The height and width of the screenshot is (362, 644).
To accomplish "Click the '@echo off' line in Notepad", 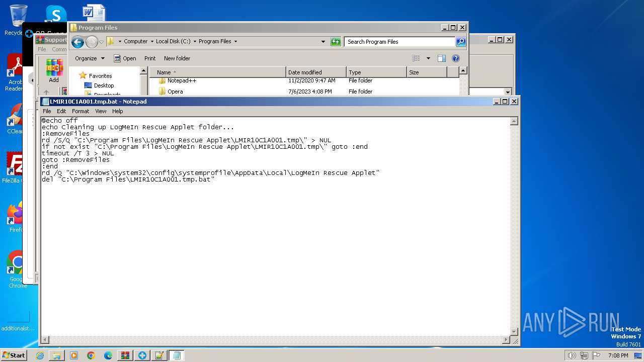I will click(59, 121).
